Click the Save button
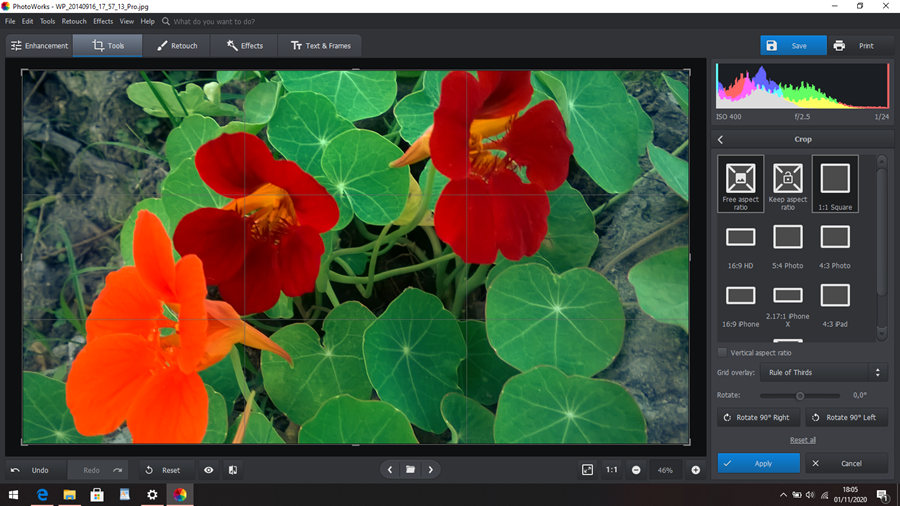 (793, 45)
